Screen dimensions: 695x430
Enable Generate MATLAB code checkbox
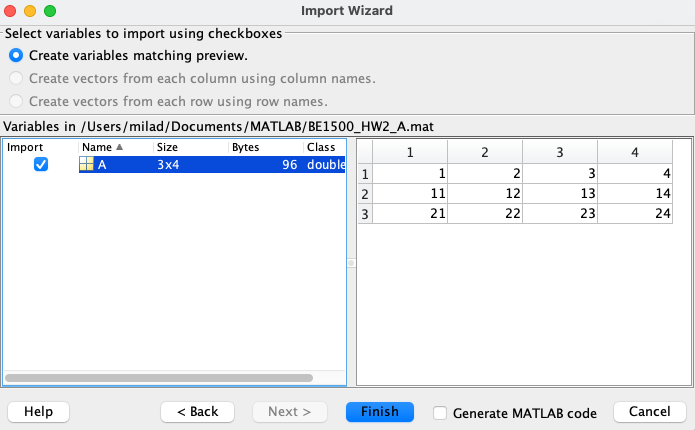coord(440,413)
